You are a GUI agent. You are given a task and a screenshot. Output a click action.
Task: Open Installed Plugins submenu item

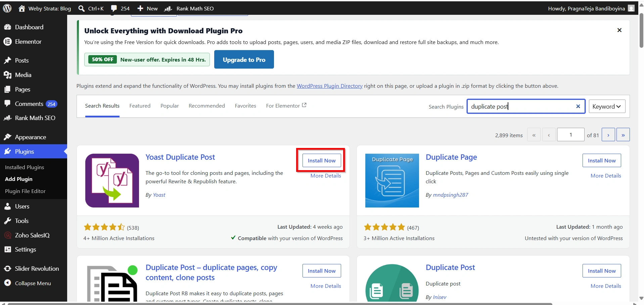click(25, 167)
